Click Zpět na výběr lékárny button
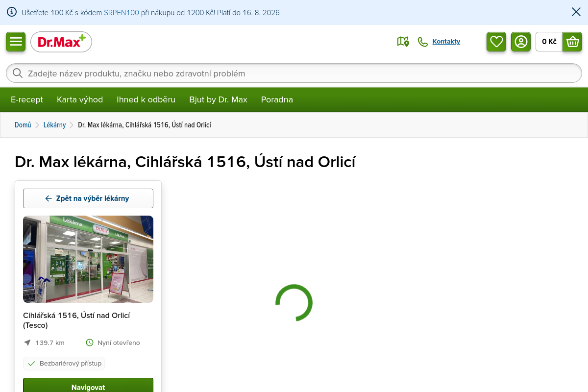The image size is (588, 392). [88, 198]
